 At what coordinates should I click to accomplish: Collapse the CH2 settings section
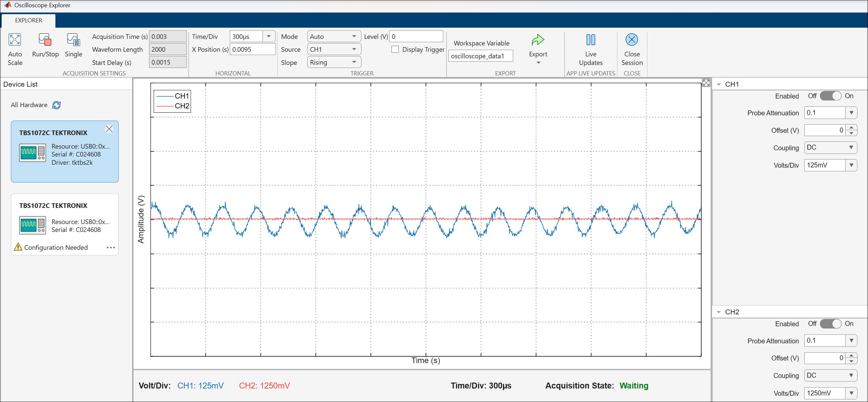point(718,312)
